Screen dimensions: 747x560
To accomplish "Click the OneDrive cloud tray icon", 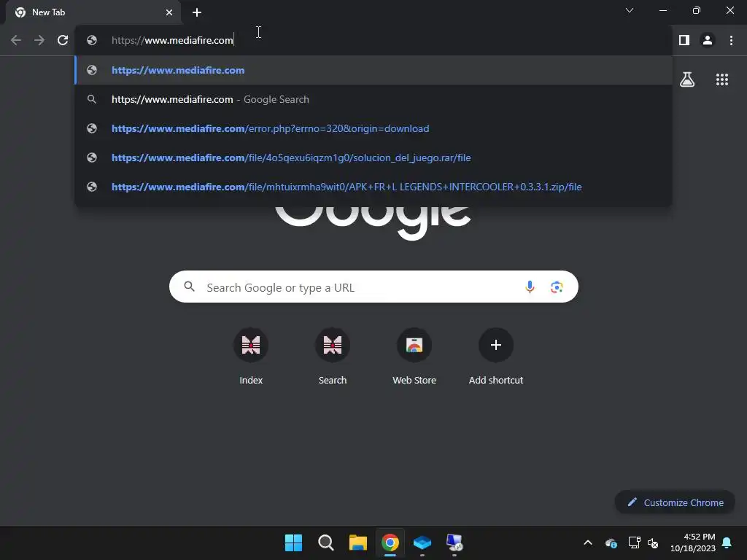I will pyautogui.click(x=611, y=542).
